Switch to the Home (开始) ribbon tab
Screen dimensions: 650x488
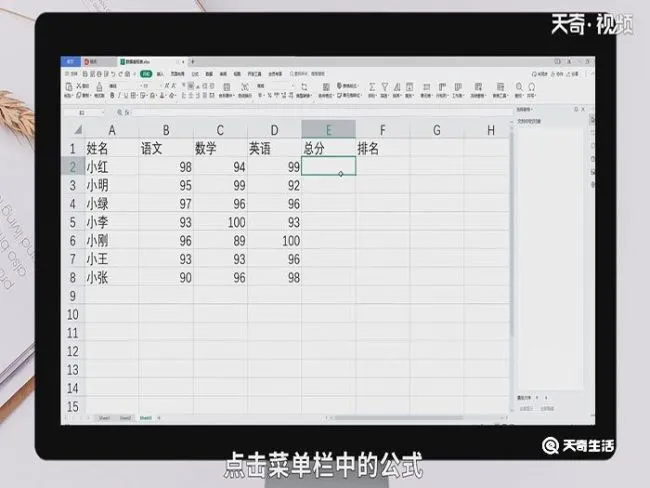[x=146, y=74]
